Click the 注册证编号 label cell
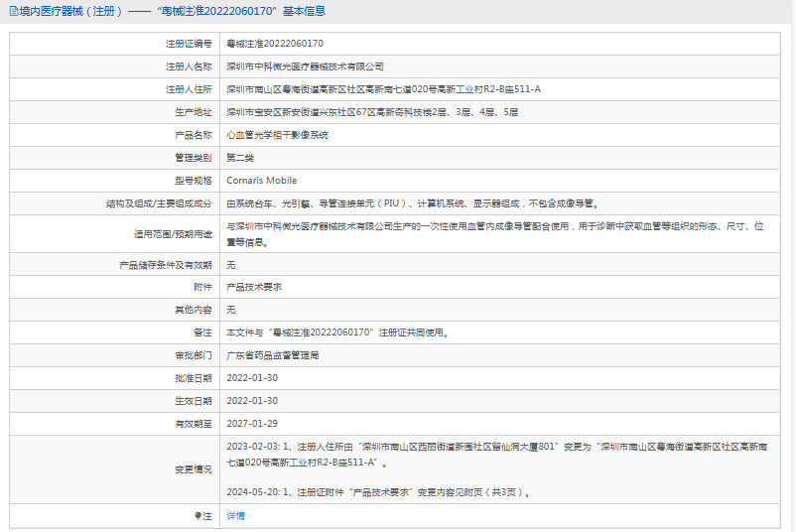This screenshot has width=796, height=532. 189,44
